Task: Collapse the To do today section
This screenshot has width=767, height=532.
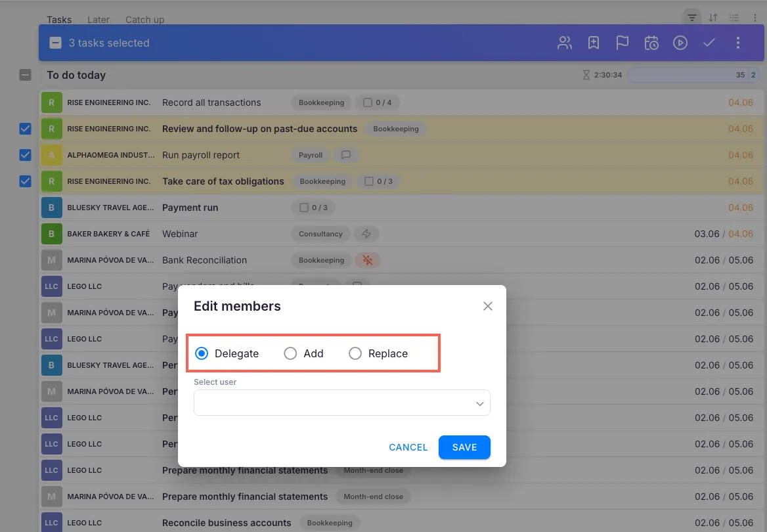Action: (x=25, y=75)
